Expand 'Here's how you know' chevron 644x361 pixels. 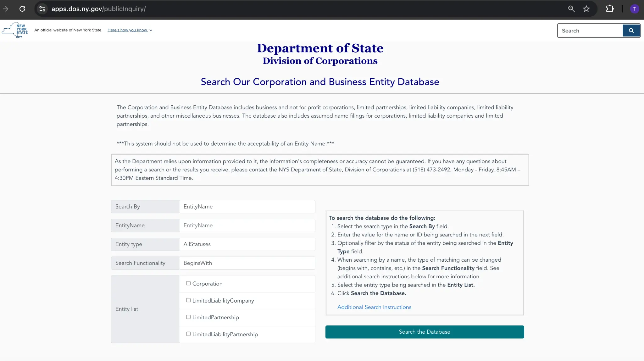(151, 30)
